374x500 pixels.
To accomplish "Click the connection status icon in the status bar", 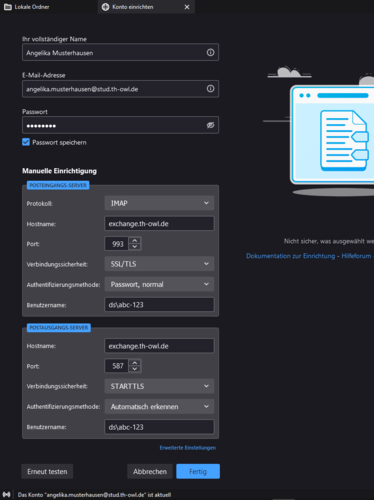I will pos(6,494).
